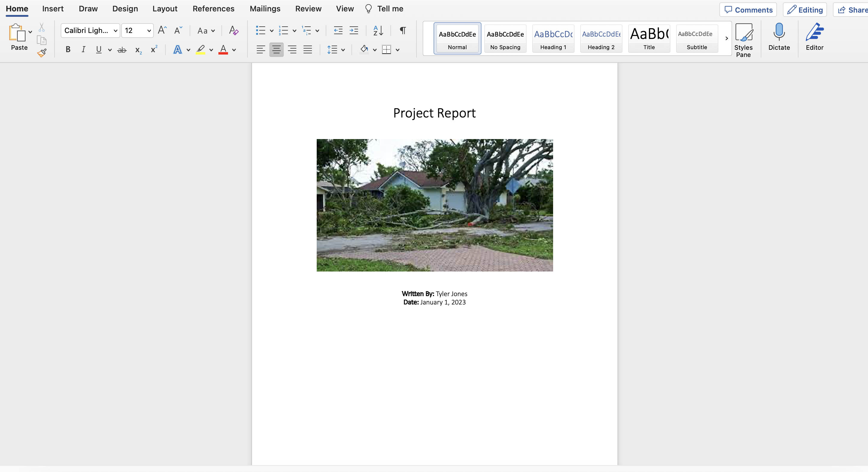The image size is (868, 472).
Task: Apply bold formatting
Action: (68, 49)
